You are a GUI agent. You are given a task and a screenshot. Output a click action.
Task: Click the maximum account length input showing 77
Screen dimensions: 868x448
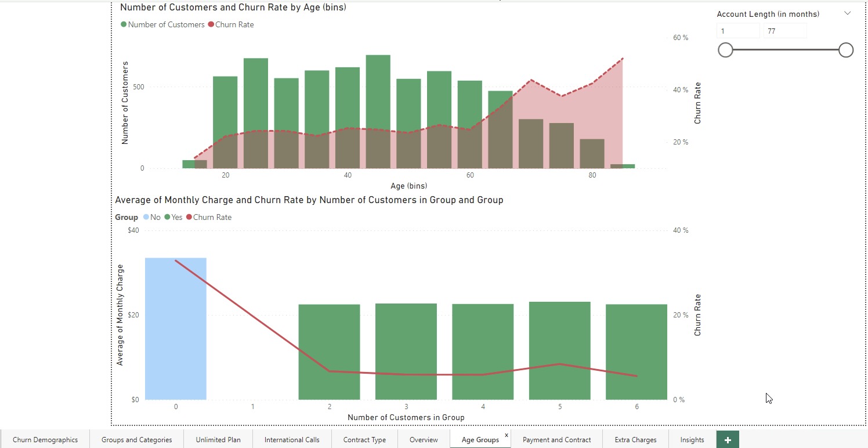coord(785,30)
